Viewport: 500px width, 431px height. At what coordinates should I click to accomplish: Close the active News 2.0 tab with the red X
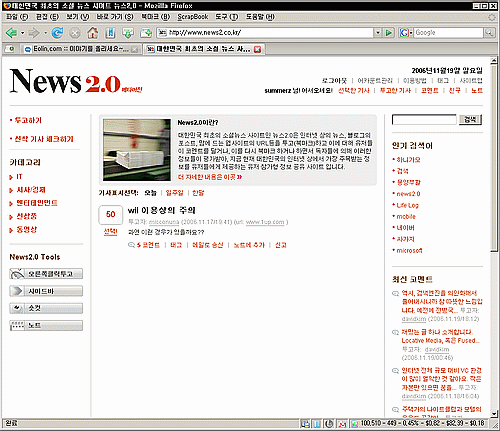pos(257,49)
